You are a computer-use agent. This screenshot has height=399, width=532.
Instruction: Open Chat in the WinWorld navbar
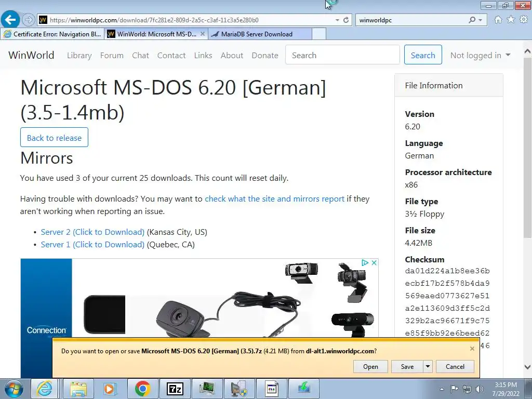[x=140, y=55]
